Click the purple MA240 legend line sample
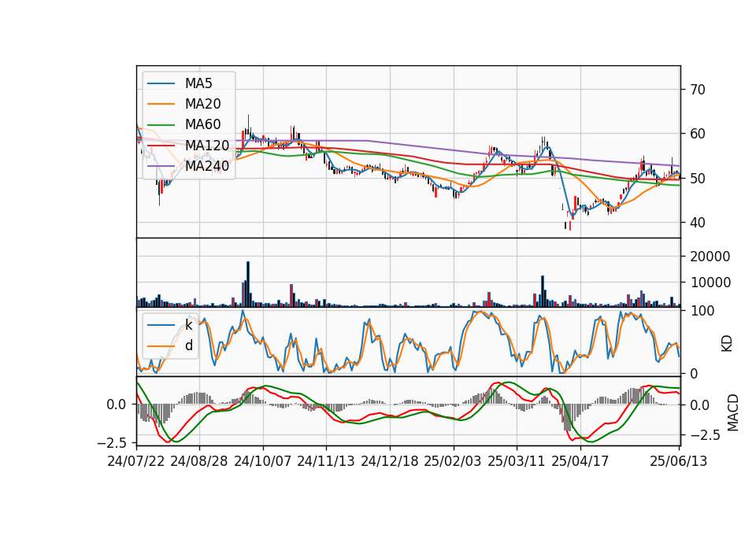Screen dimensions: 756x543 tap(161, 166)
